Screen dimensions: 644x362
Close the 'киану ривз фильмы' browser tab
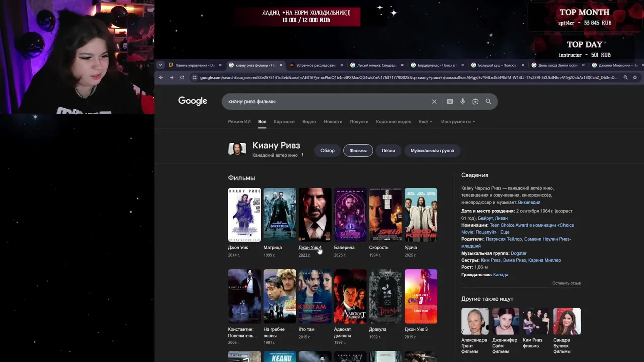point(281,65)
